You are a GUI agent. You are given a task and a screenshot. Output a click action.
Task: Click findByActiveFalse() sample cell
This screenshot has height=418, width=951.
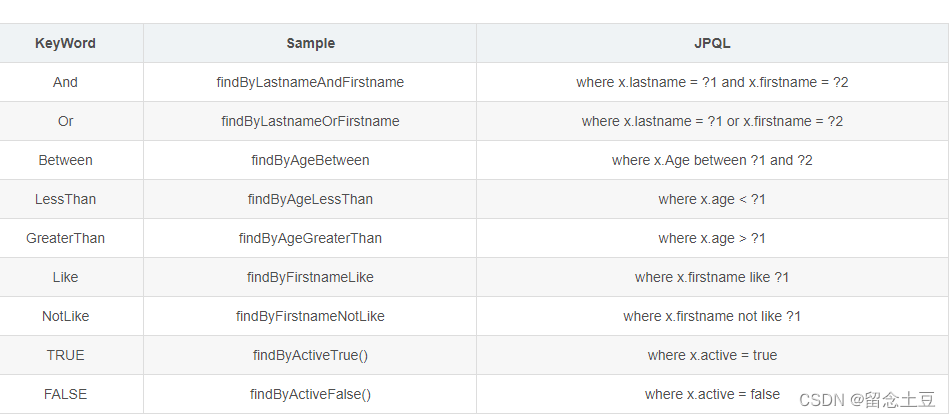(310, 394)
